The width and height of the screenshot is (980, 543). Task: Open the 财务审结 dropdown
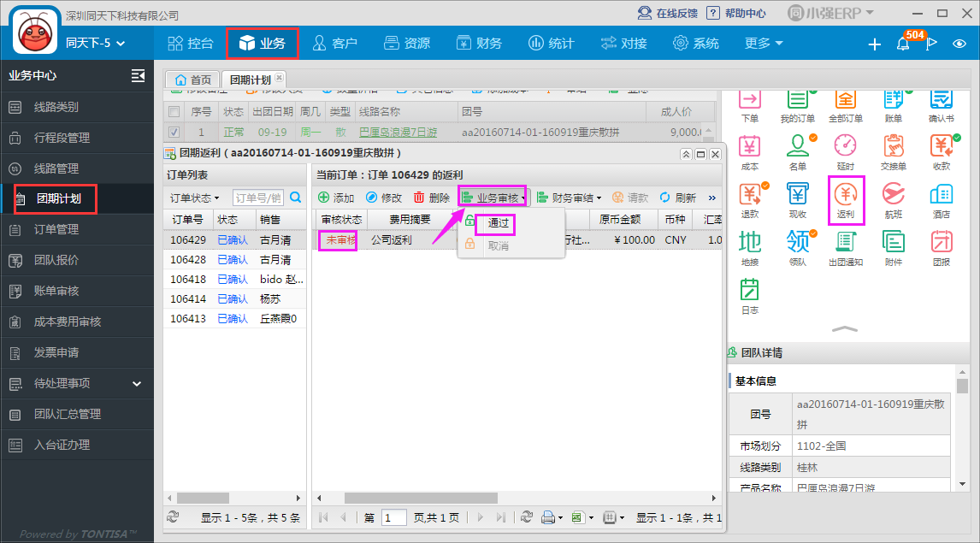click(x=569, y=198)
